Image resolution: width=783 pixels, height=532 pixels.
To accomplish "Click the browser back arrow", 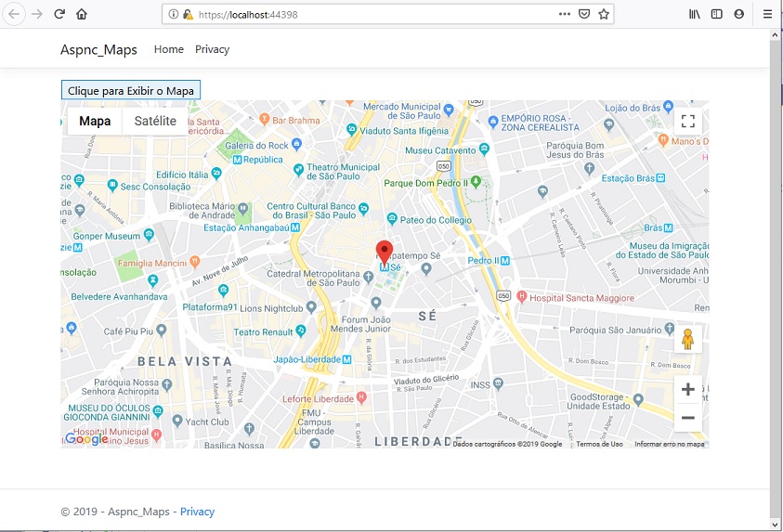I will [x=14, y=14].
